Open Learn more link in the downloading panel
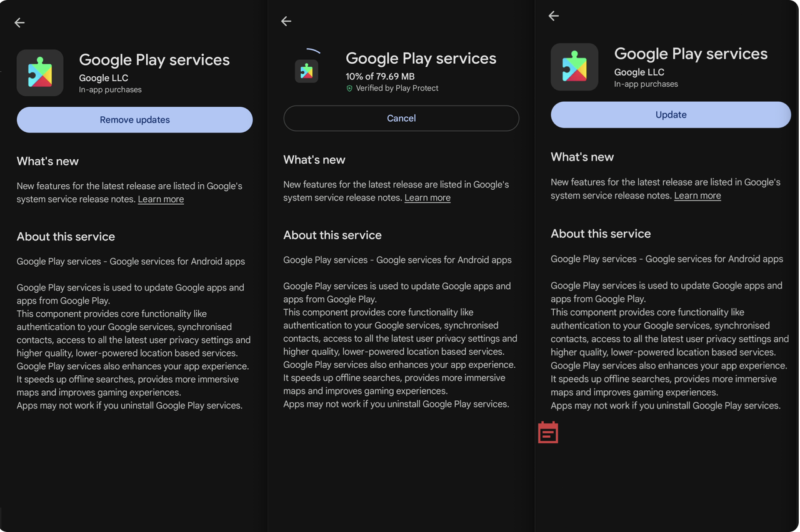Screen dimensions: 800x532 tap(427, 198)
